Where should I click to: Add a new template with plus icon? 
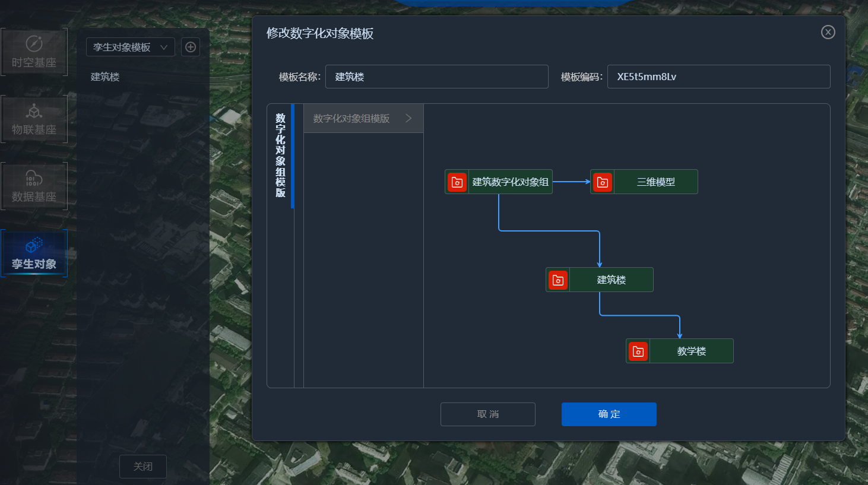tap(191, 47)
